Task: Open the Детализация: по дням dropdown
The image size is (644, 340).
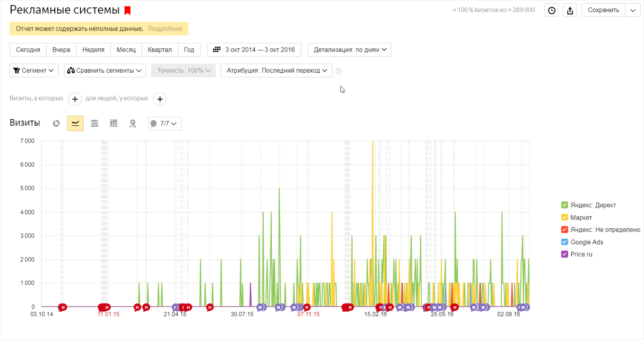Action: [x=349, y=50]
